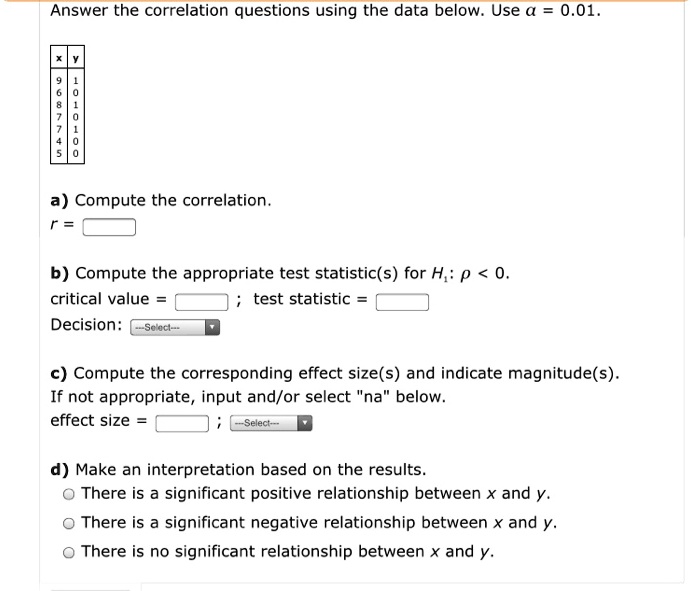691x591 pixels.
Task: Click the x column header in table
Action: (x=59, y=57)
